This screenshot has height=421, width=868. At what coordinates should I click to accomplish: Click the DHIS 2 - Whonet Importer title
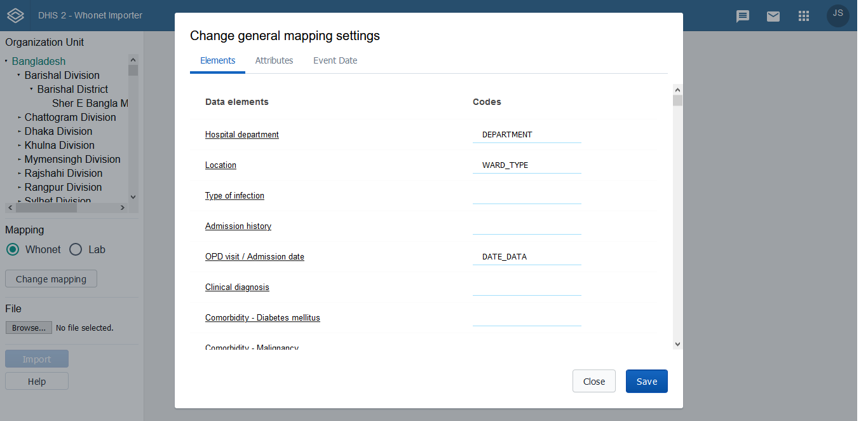(90, 15)
